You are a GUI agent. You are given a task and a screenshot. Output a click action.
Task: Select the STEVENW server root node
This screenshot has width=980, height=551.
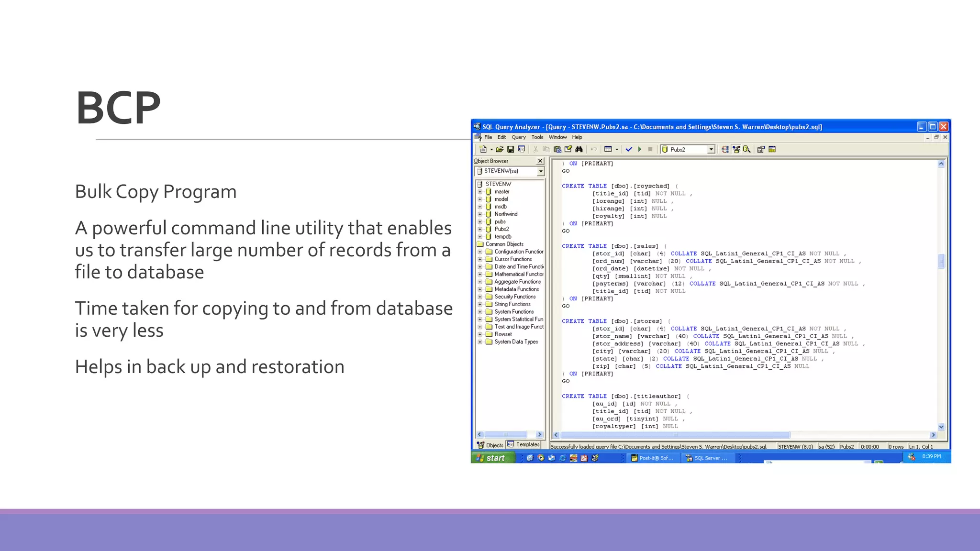pos(498,184)
